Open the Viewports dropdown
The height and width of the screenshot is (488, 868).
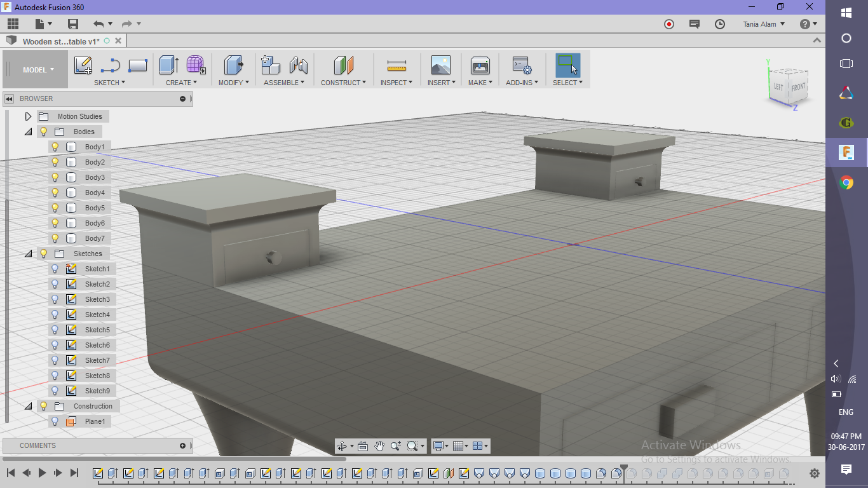480,446
